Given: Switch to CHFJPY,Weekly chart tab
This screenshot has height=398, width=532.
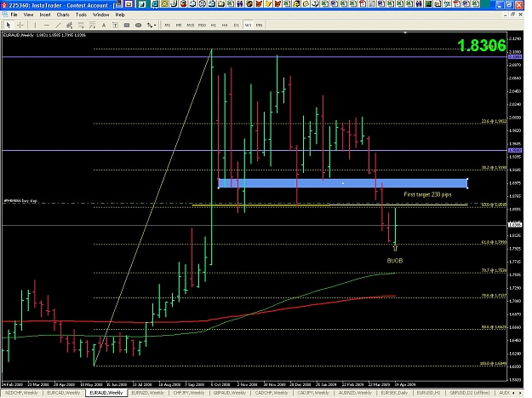Looking at the screenshot, I should (189, 393).
